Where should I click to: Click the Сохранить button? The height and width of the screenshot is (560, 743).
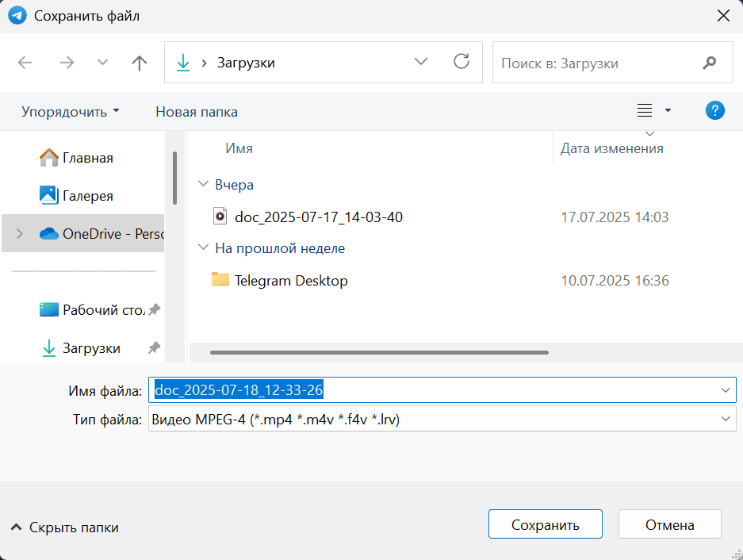tap(545, 524)
